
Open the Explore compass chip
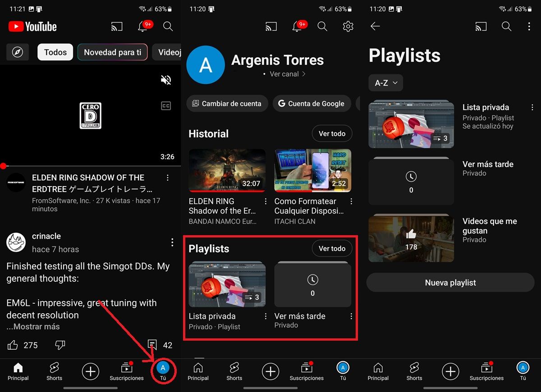18,52
